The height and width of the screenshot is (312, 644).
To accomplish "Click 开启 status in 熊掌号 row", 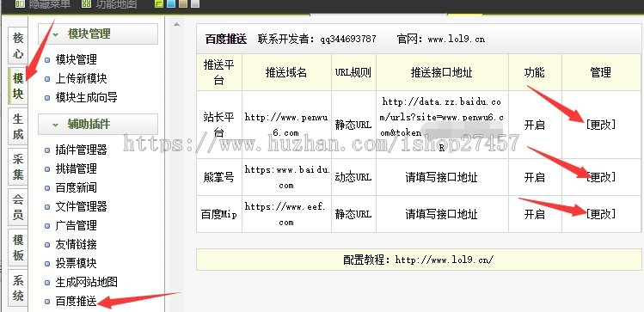I will point(534,177).
